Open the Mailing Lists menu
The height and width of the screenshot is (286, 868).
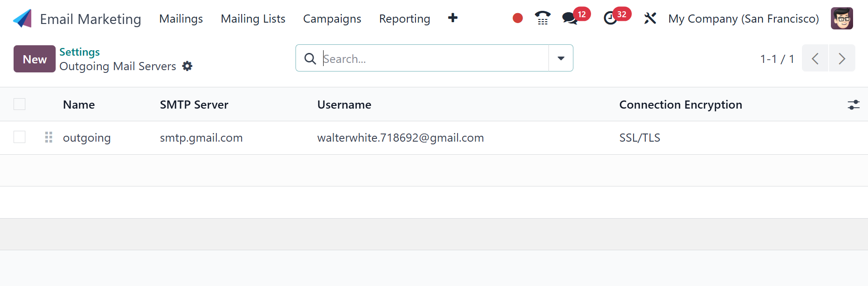[x=253, y=19]
